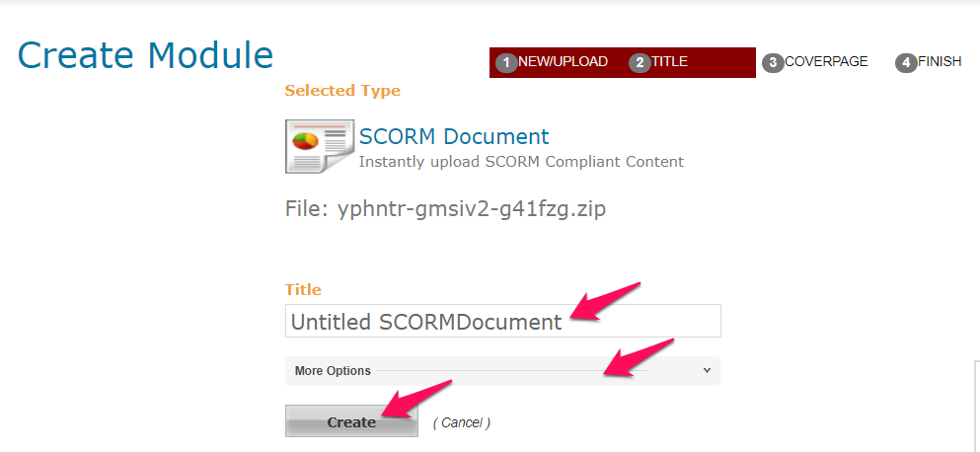The height and width of the screenshot is (452, 980).
Task: Jump to the COVERPAGE step label
Action: (826, 61)
